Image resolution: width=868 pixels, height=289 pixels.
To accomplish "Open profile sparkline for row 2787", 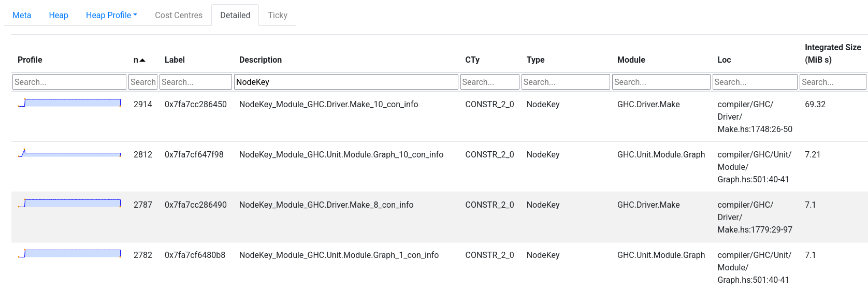I will [x=69, y=203].
